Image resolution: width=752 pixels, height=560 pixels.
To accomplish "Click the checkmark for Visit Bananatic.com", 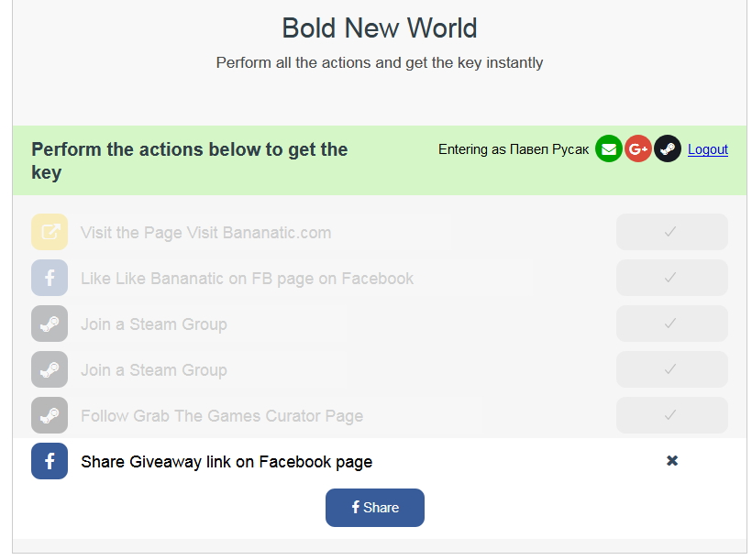I will point(671,232).
